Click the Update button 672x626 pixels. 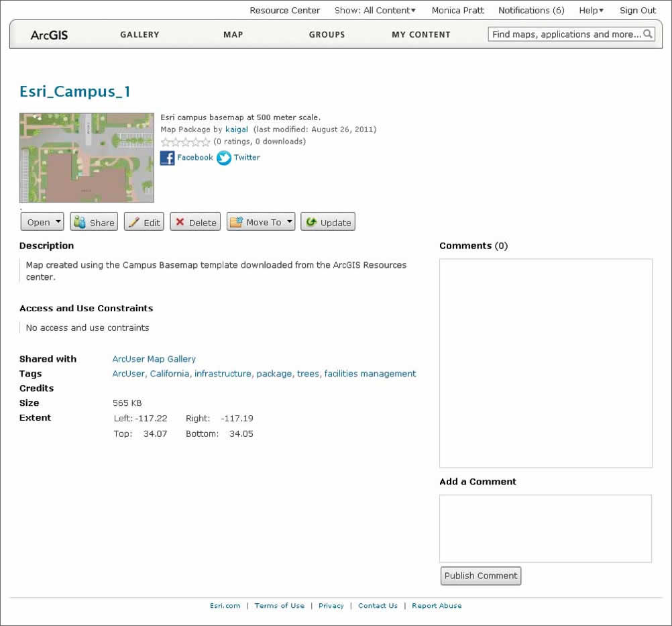(x=328, y=221)
